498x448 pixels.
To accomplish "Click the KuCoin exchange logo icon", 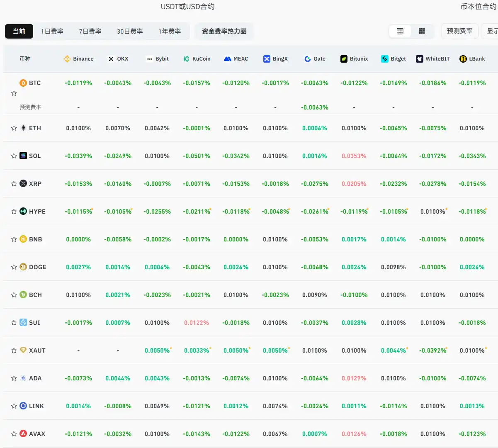I will click(x=187, y=59).
